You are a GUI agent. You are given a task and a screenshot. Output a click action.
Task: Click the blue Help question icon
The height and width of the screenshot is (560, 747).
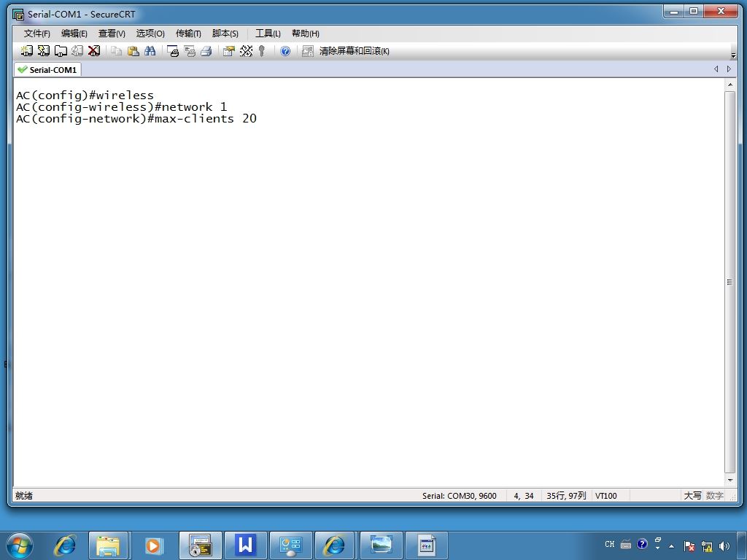pyautogui.click(x=285, y=51)
